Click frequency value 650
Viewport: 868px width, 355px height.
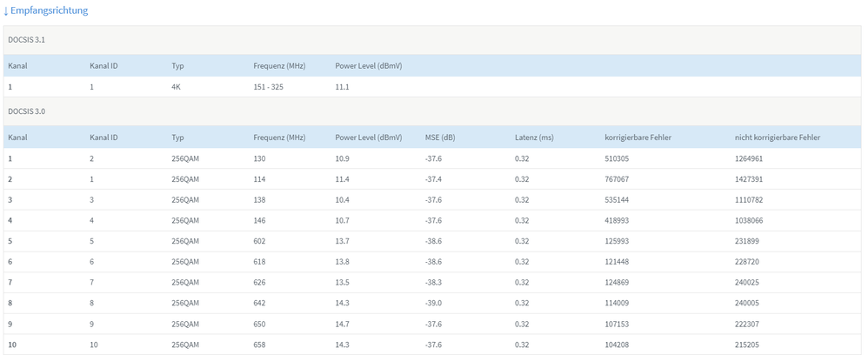point(259,324)
